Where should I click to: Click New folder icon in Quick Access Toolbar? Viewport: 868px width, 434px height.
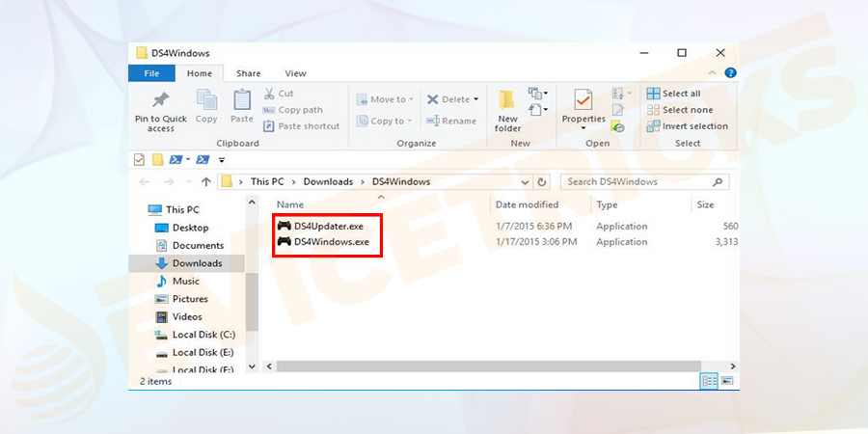pyautogui.click(x=158, y=159)
